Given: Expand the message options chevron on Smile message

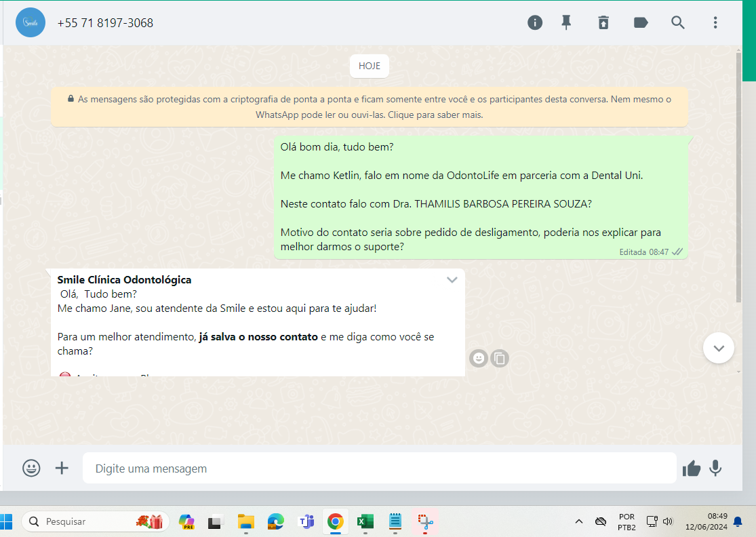Looking at the screenshot, I should pos(452,279).
